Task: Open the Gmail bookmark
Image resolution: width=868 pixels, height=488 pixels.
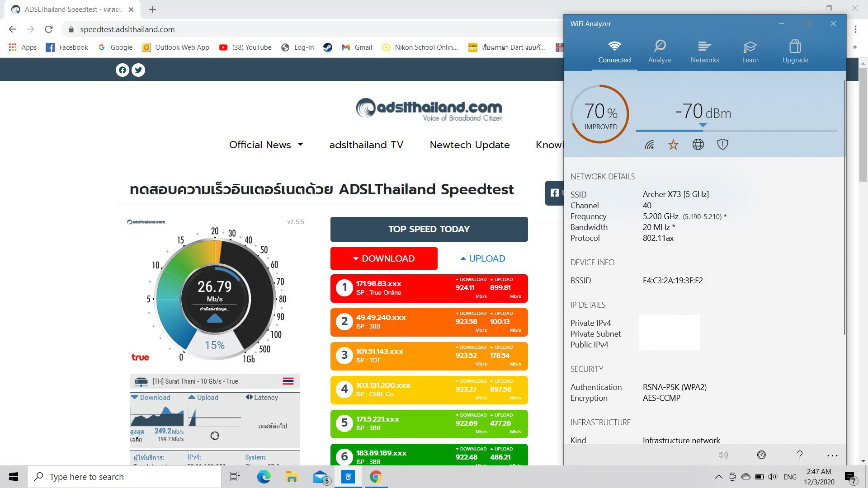Action: tap(357, 47)
